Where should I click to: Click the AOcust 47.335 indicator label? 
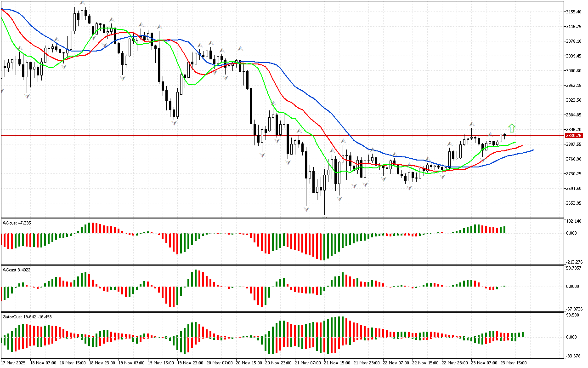17,223
